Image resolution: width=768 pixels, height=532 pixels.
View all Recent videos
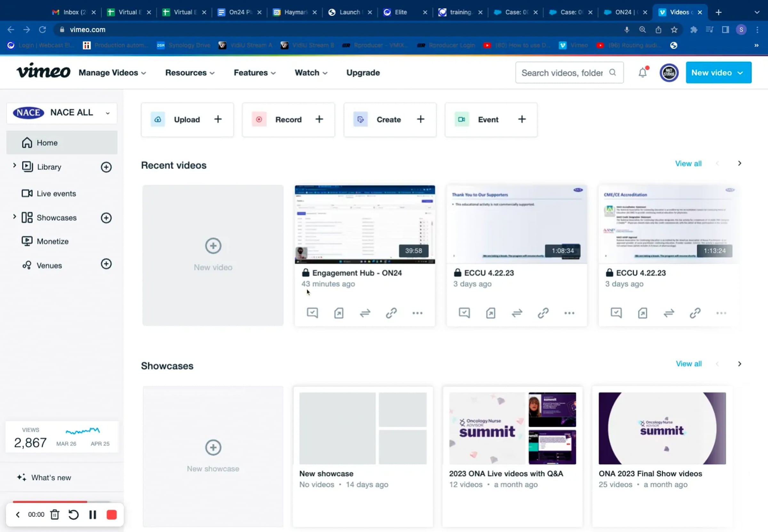[688, 164]
